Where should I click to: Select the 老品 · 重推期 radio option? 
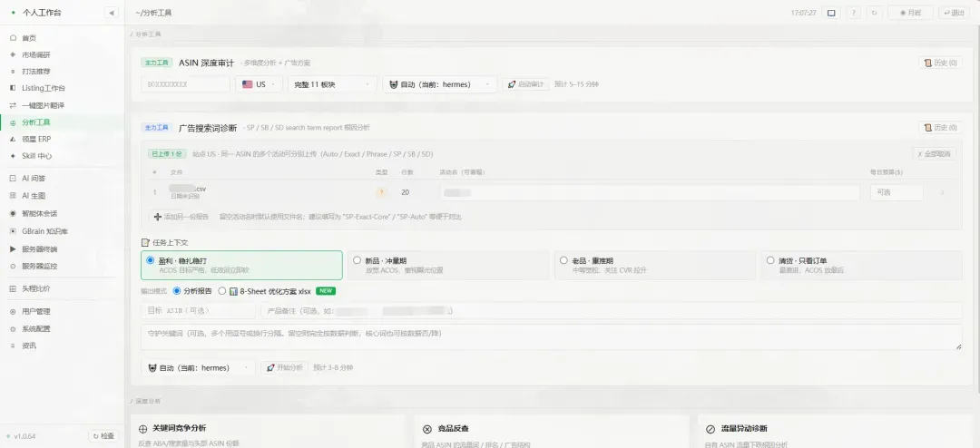pos(563,260)
